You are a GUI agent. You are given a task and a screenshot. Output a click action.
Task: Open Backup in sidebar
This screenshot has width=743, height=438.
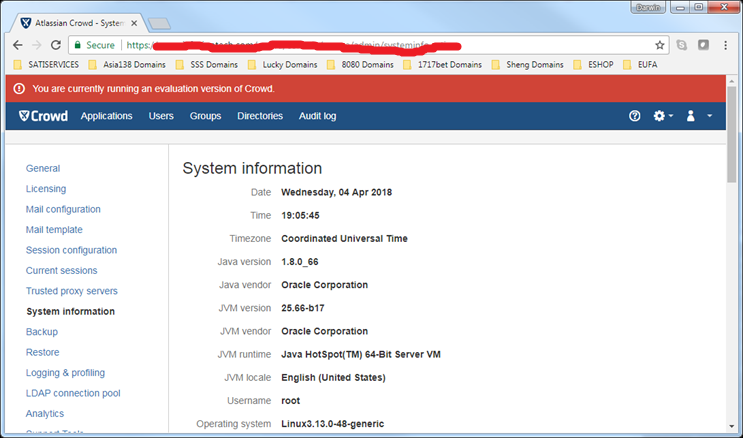tap(42, 332)
